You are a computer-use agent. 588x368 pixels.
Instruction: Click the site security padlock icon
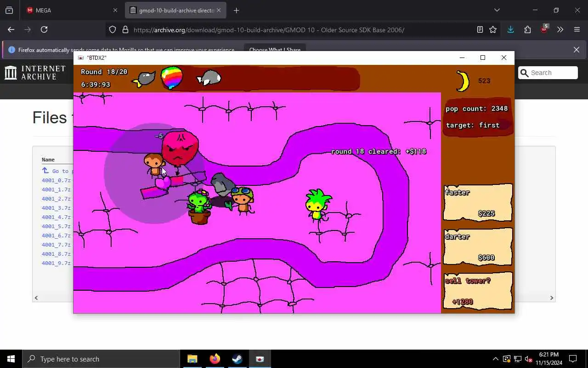tap(125, 30)
